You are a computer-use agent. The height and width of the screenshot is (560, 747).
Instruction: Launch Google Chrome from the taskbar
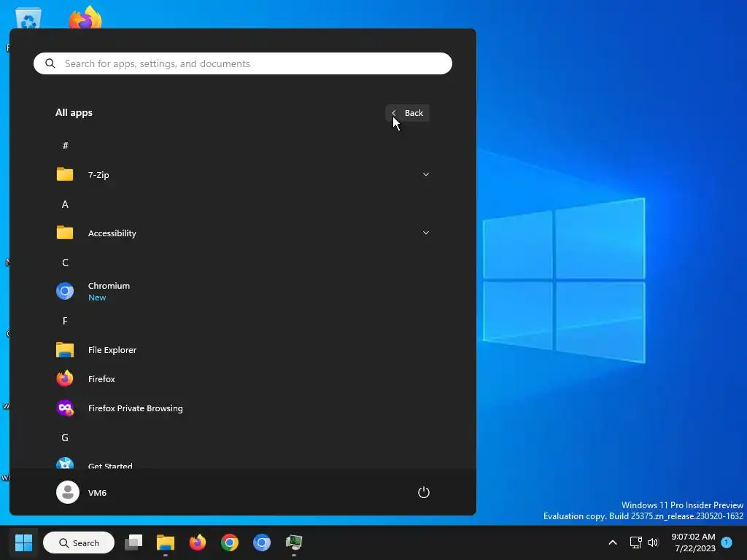pos(230,542)
